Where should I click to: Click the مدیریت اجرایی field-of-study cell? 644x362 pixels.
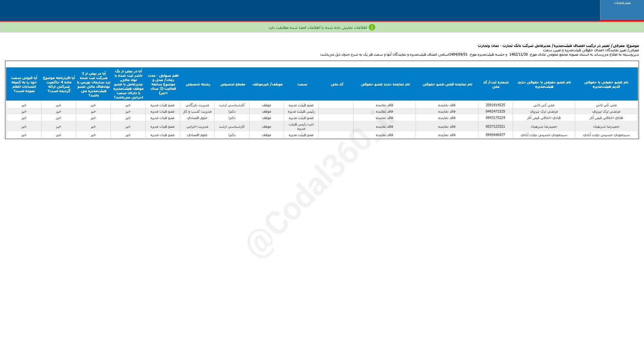197,127
